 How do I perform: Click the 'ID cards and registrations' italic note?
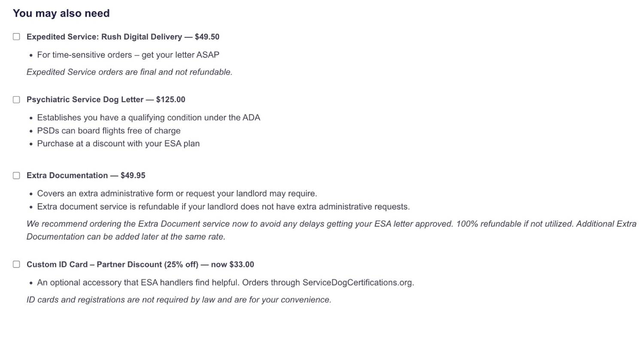point(179,300)
